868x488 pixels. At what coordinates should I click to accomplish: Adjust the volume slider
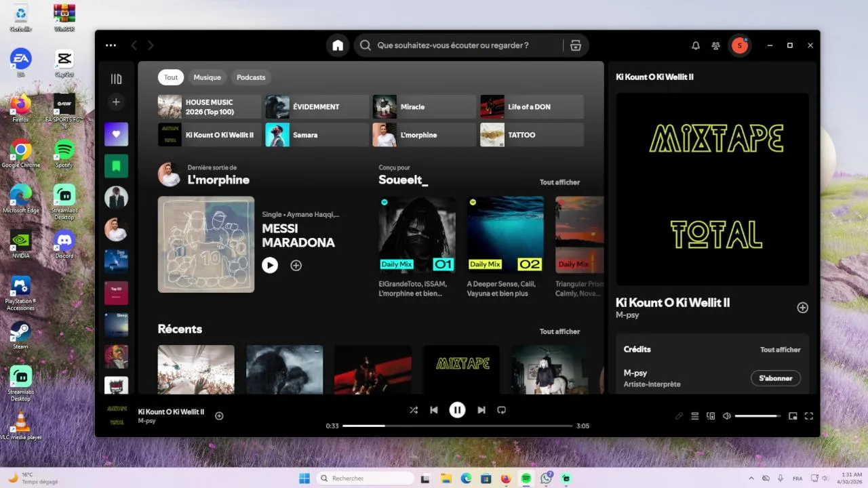click(757, 416)
